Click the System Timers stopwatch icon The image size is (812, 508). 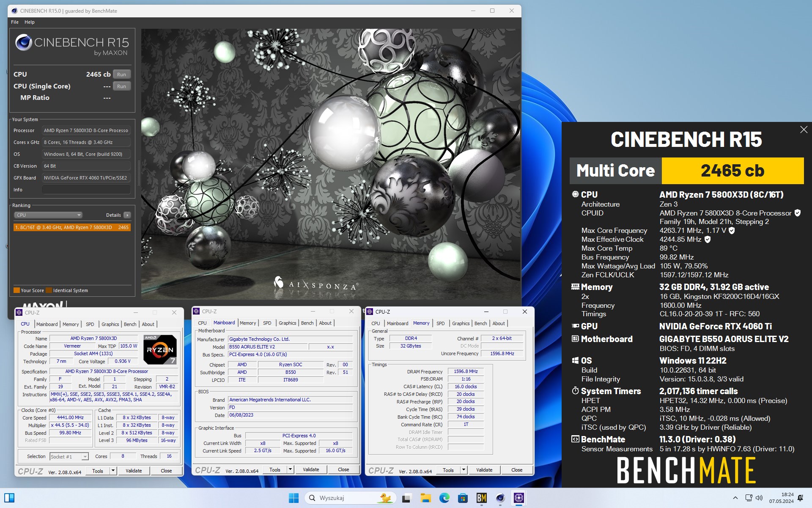pos(575,391)
